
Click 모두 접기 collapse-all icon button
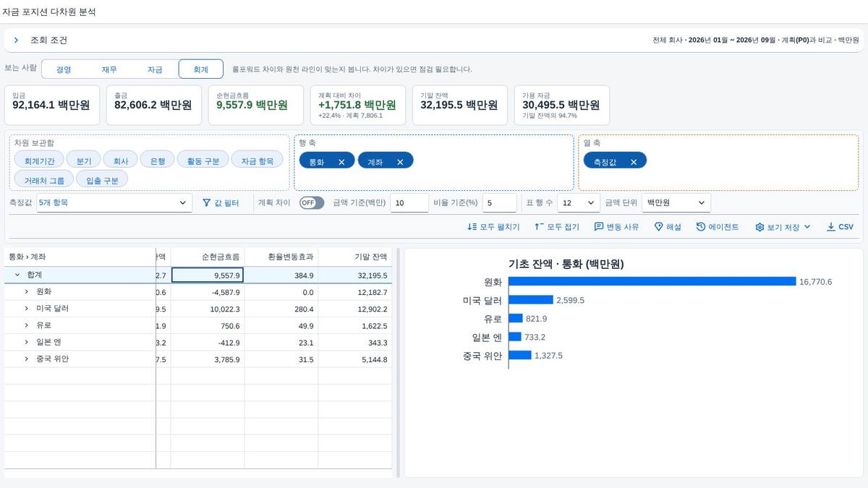[x=556, y=227]
